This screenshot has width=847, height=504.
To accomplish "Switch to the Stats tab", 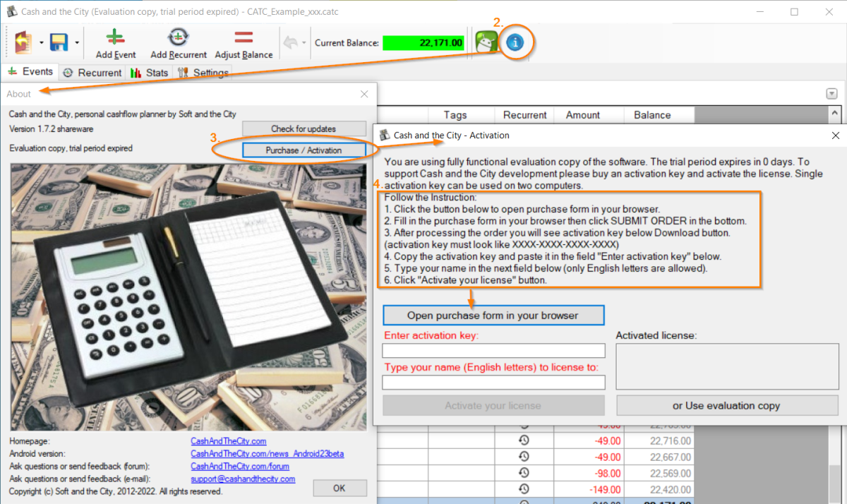I will pyautogui.click(x=150, y=73).
